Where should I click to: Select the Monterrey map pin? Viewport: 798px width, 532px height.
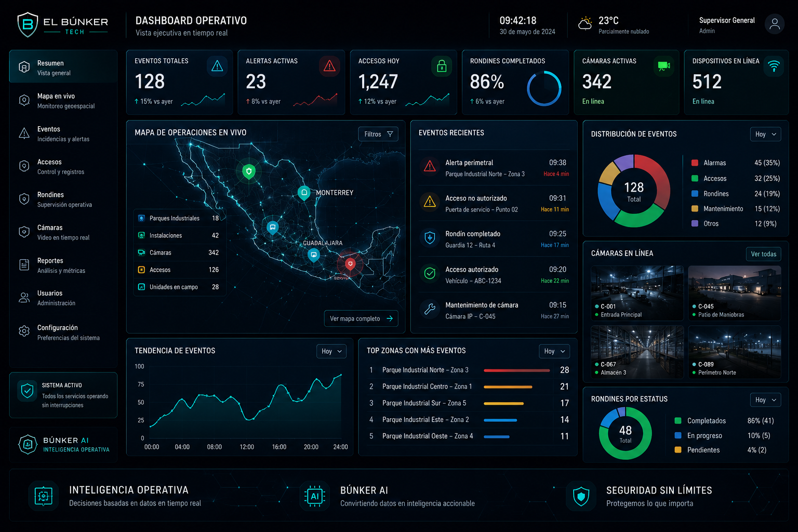(x=304, y=193)
